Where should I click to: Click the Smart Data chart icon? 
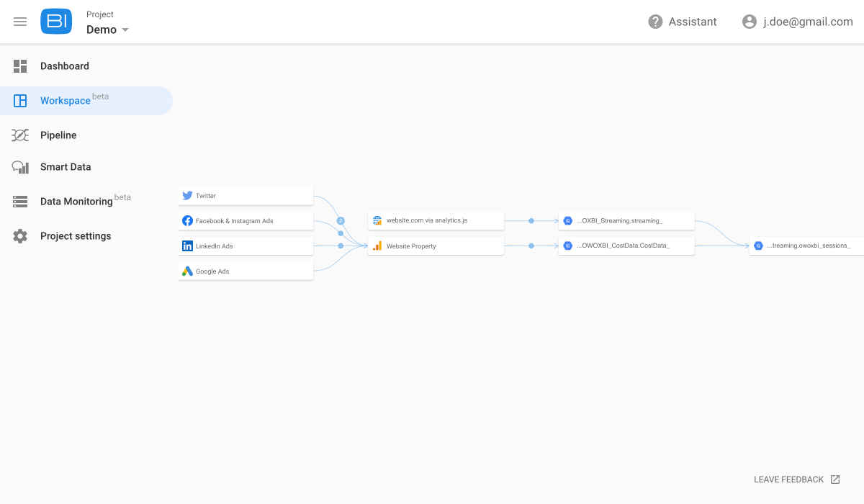20,167
